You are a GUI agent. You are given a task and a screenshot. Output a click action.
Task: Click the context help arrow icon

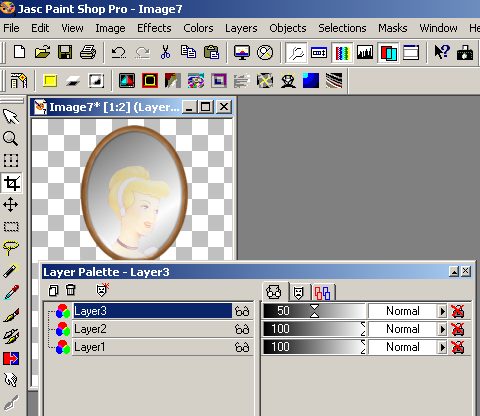[442, 52]
